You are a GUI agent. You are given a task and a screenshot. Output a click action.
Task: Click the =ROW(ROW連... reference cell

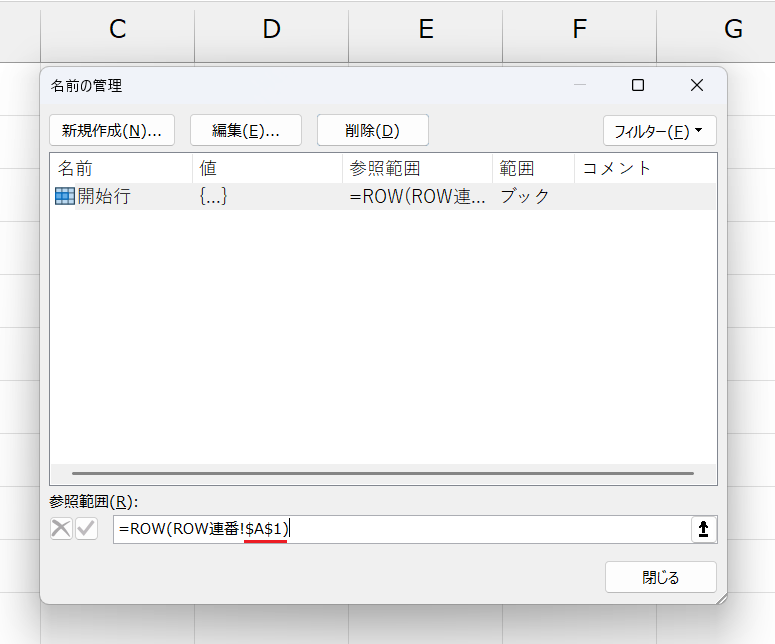click(x=418, y=196)
